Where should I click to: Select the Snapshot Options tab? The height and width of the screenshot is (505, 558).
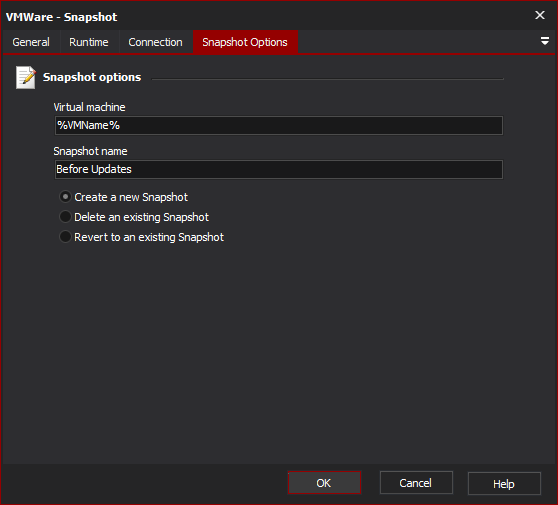point(245,42)
